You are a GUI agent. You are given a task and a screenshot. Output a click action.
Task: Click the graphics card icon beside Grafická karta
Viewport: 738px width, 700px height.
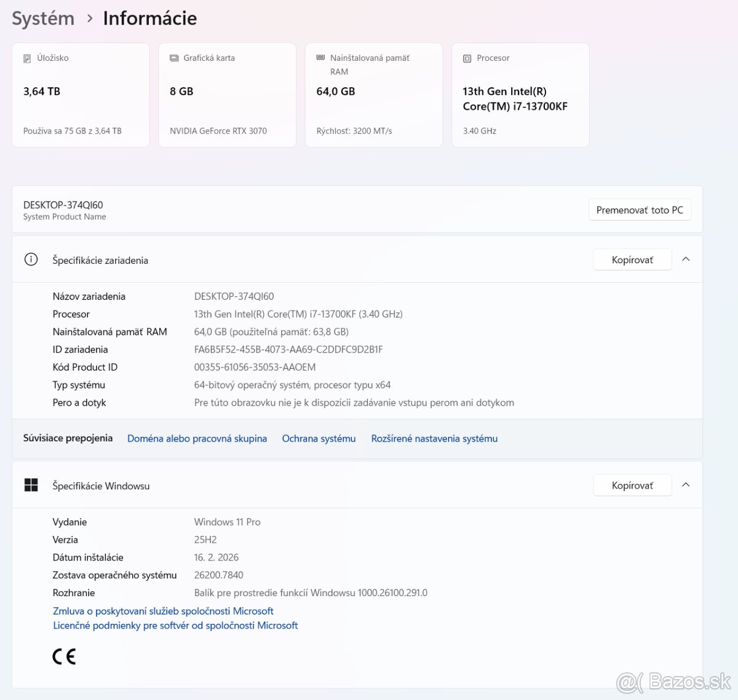pos(174,58)
